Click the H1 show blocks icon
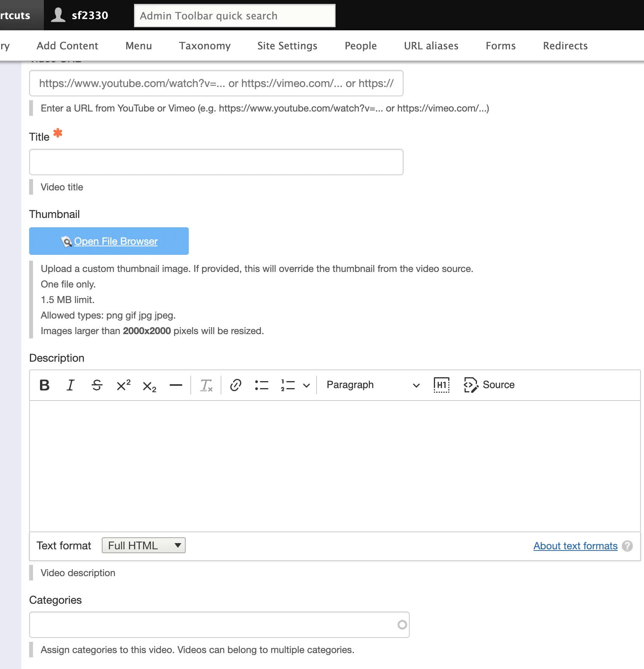The height and width of the screenshot is (669, 644). click(x=442, y=385)
